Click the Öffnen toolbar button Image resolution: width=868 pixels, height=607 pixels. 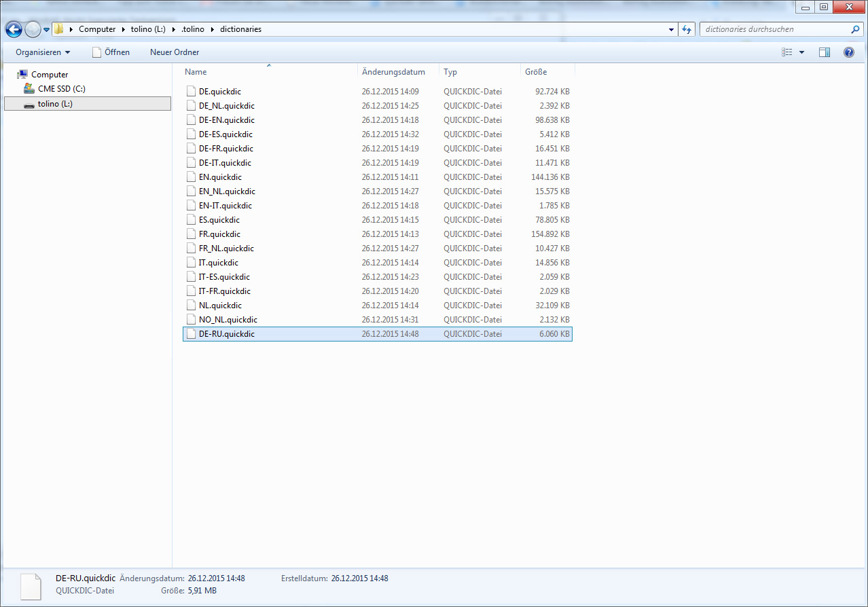[x=111, y=52]
